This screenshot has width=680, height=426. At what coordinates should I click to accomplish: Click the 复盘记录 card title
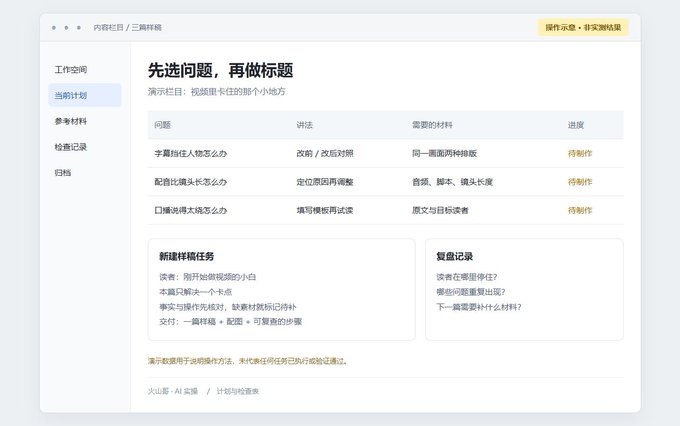[454, 256]
